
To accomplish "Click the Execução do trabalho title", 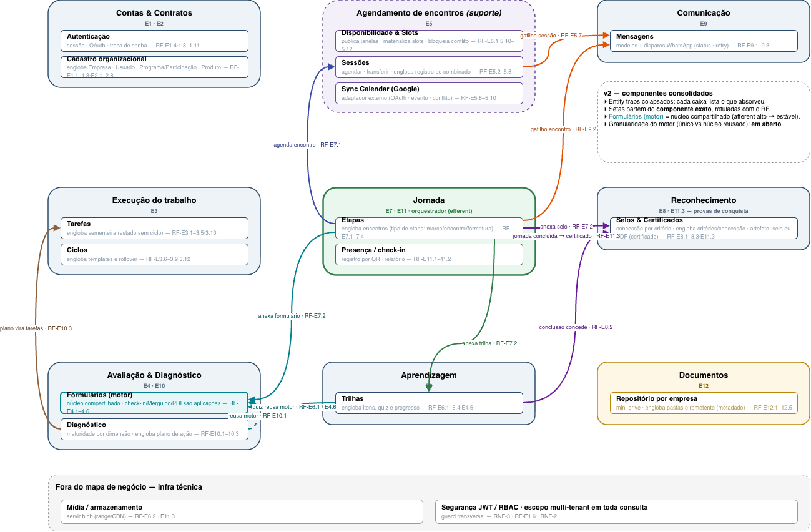I will point(154,200).
